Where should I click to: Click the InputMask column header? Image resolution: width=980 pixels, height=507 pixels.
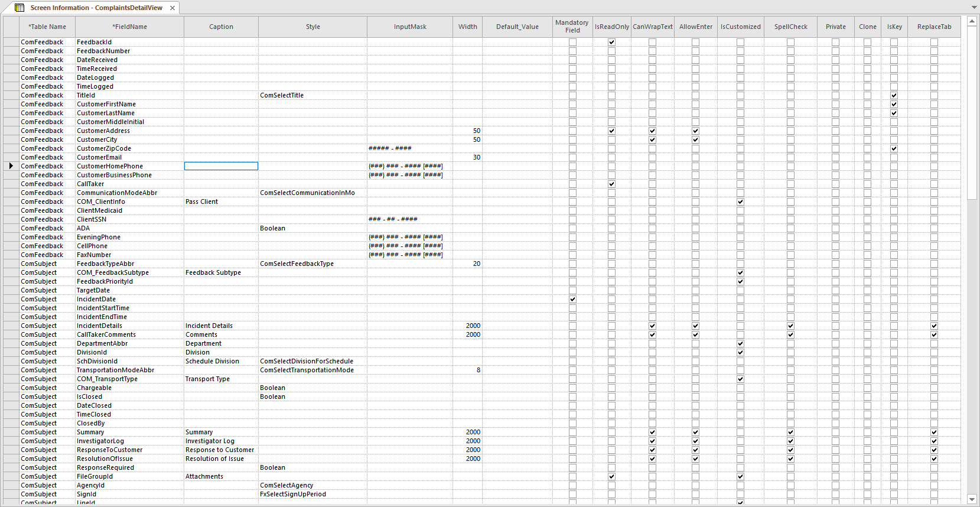(410, 27)
